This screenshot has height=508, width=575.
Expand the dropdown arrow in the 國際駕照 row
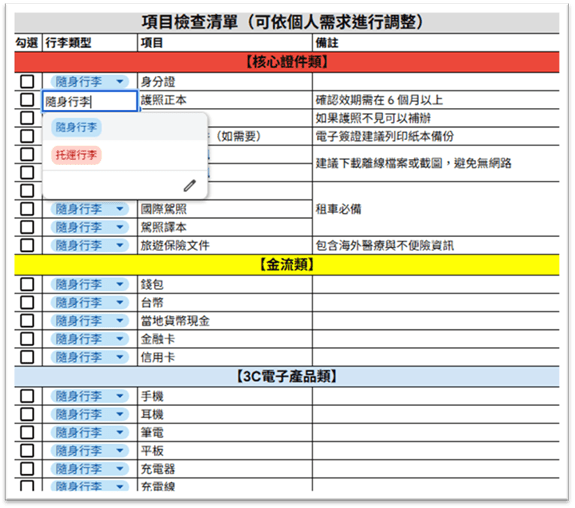120,209
